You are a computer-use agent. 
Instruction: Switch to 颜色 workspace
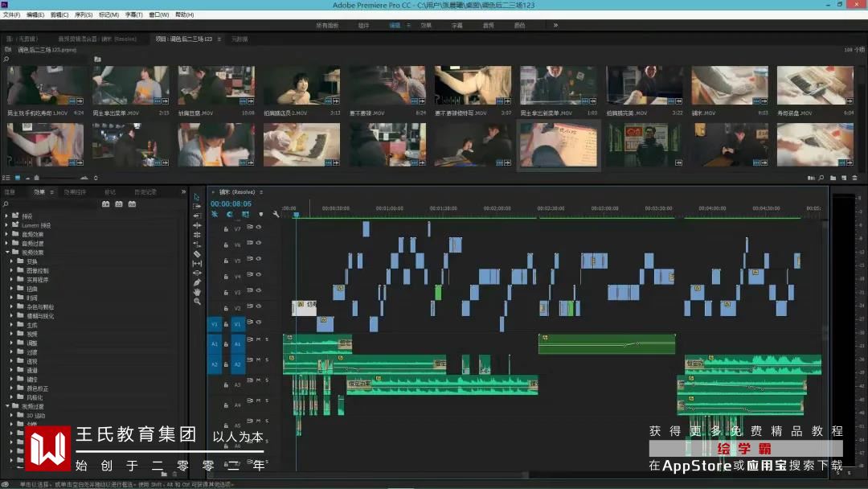coord(519,26)
